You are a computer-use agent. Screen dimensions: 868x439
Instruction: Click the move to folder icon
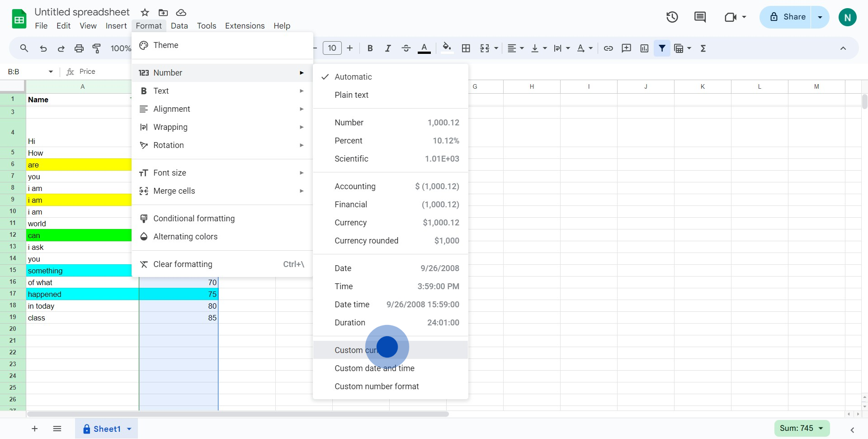163,12
